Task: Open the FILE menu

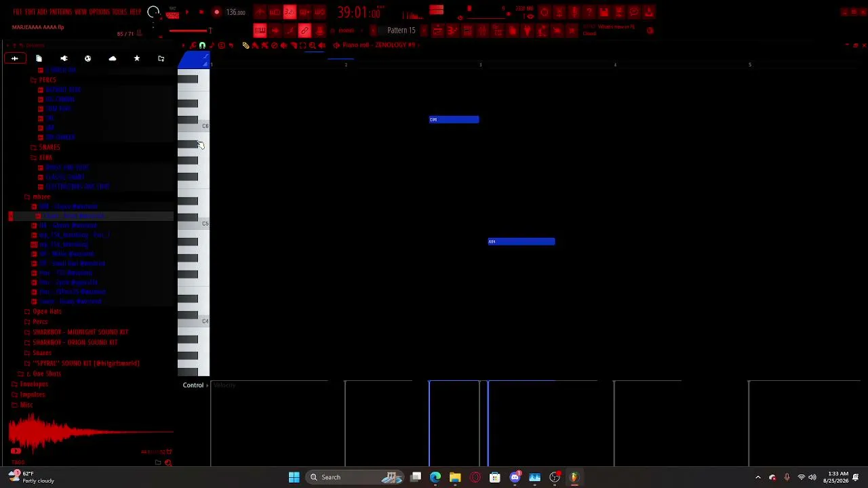Action: point(17,12)
